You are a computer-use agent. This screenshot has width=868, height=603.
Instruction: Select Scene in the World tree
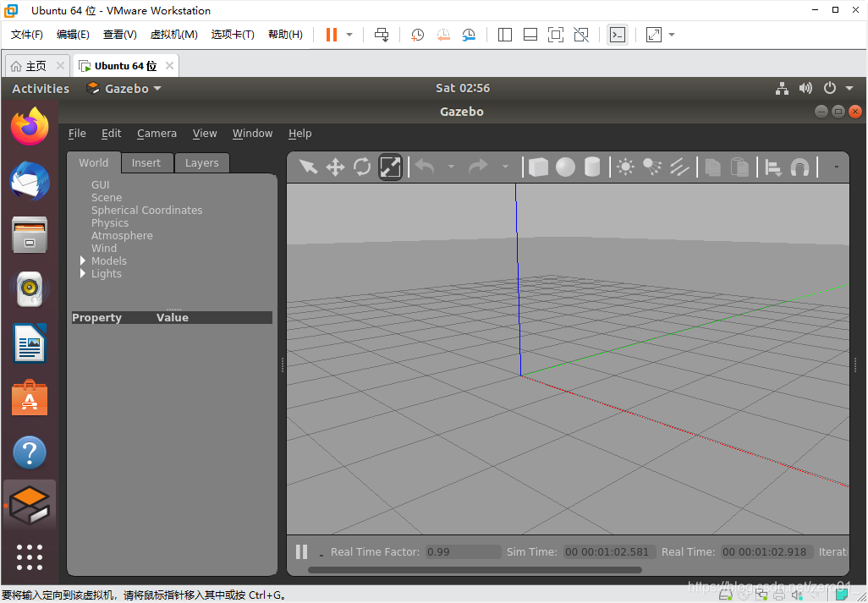point(107,198)
